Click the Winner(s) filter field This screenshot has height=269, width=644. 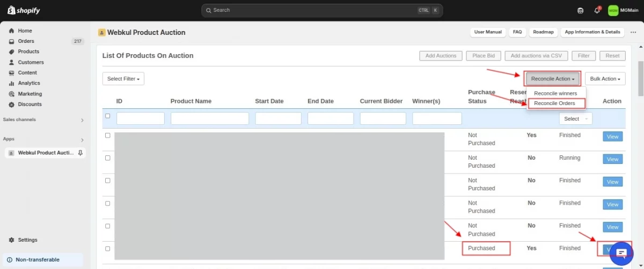tap(437, 118)
